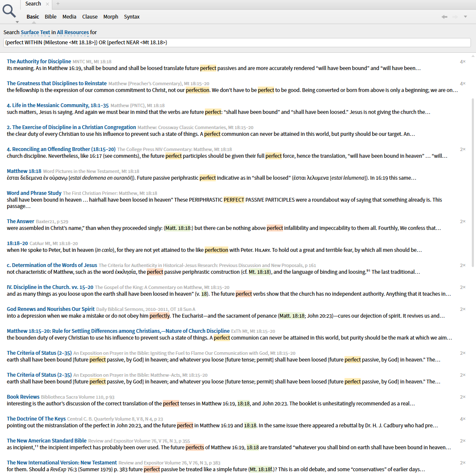The image size is (476, 475).
Task: Expand 2× hits for Determination of the Words
Action: coord(463,265)
